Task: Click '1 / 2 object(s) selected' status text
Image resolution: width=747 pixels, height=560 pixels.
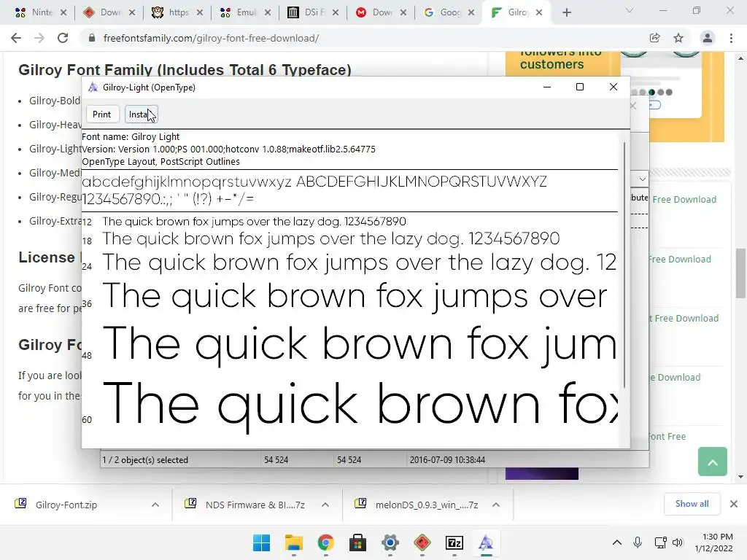Action: click(x=145, y=460)
